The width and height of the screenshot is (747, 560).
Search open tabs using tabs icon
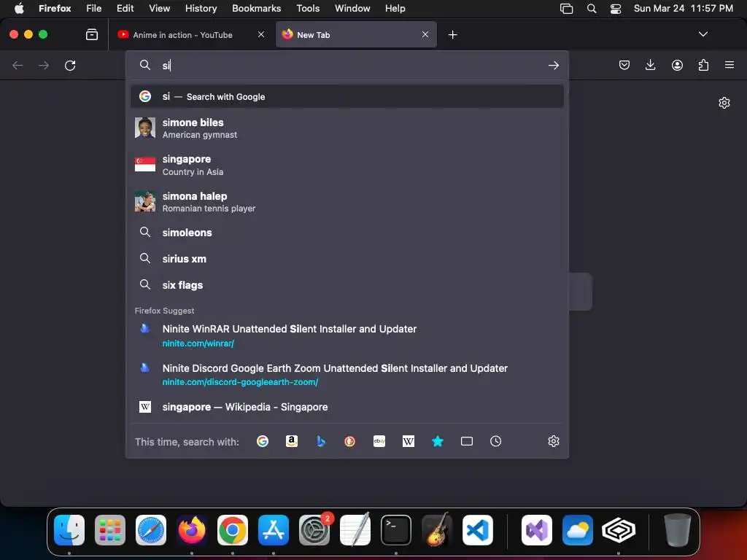pyautogui.click(x=467, y=441)
